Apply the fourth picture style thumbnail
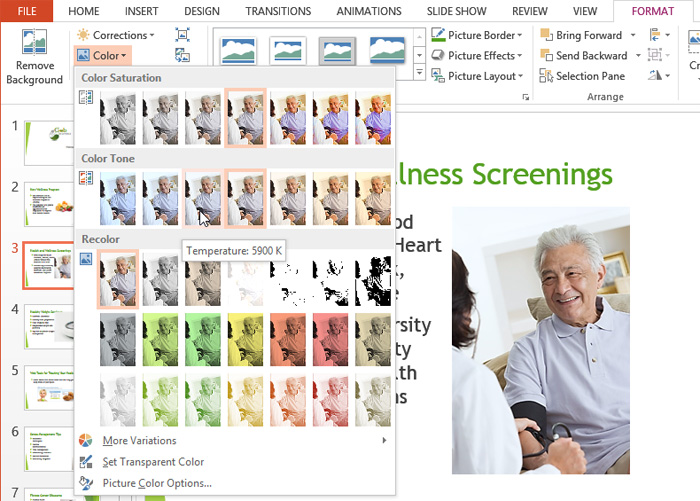Viewport: 700px width, 501px height. 387,51
